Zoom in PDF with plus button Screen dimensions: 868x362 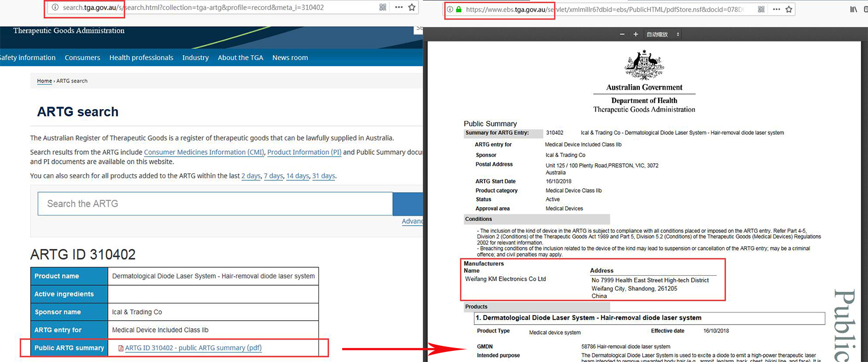click(635, 35)
